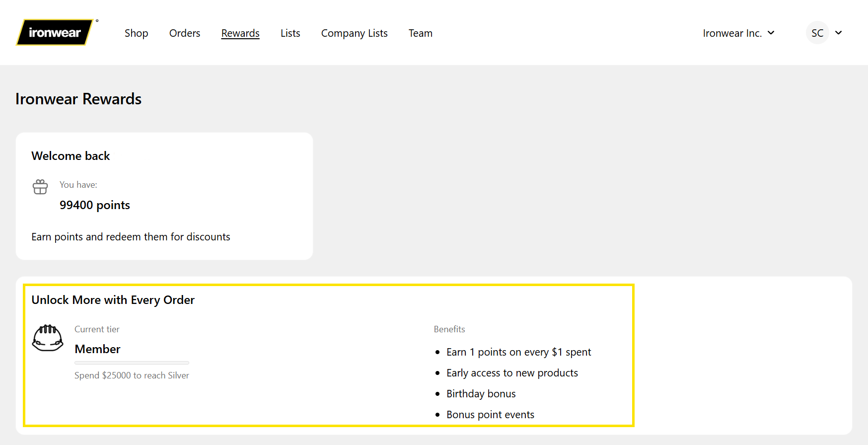Image resolution: width=868 pixels, height=445 pixels.
Task: Open the Team page
Action: tap(420, 33)
